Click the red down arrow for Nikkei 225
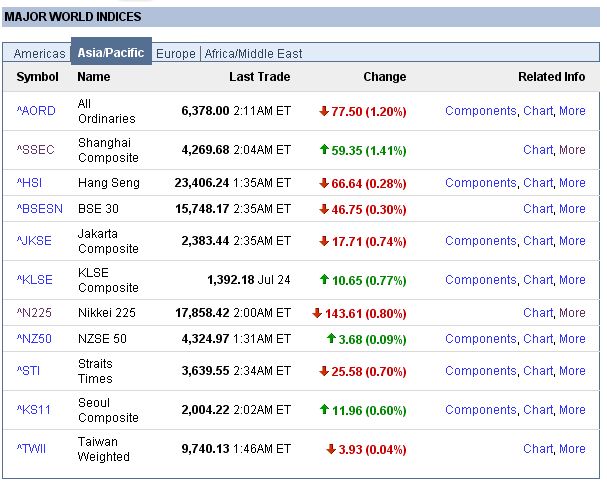Viewport: 607px width, 485px height. pos(318,313)
